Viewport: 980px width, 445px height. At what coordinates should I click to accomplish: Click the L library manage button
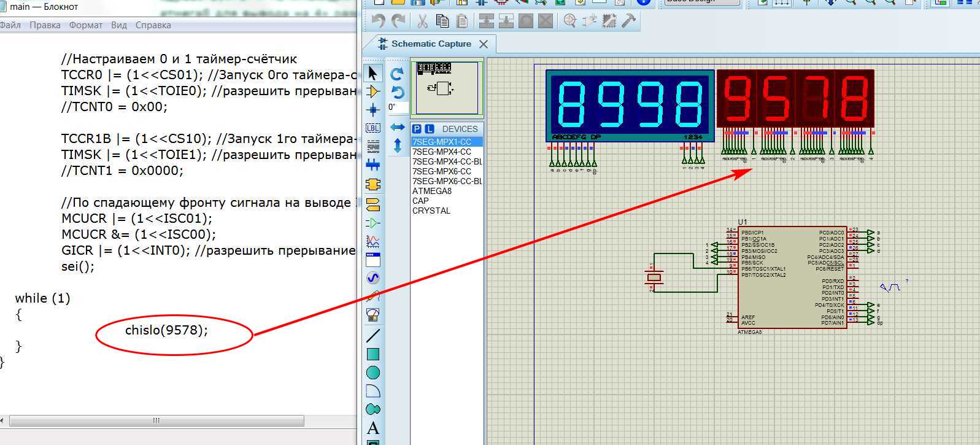coord(429,129)
